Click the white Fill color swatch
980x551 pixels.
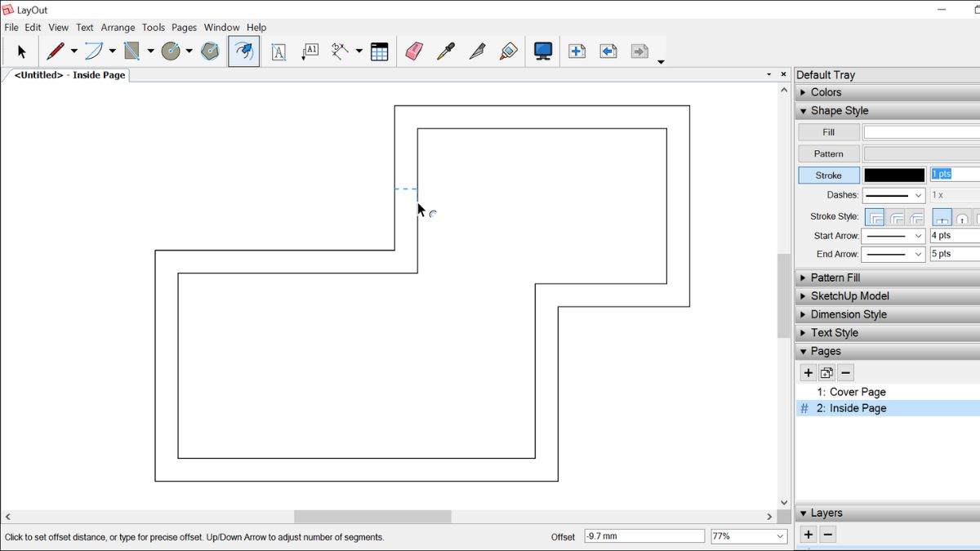[x=921, y=132]
